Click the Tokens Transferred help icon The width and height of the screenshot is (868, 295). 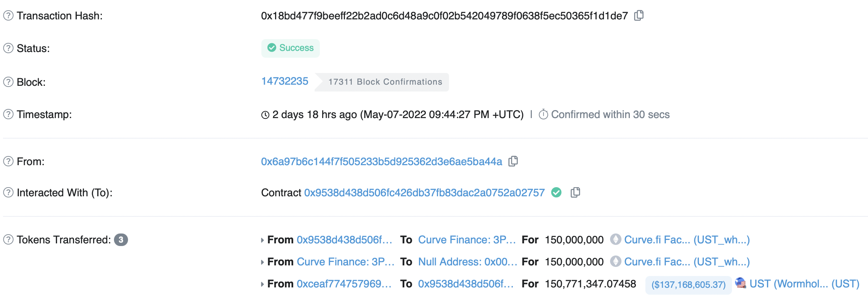[8, 240]
